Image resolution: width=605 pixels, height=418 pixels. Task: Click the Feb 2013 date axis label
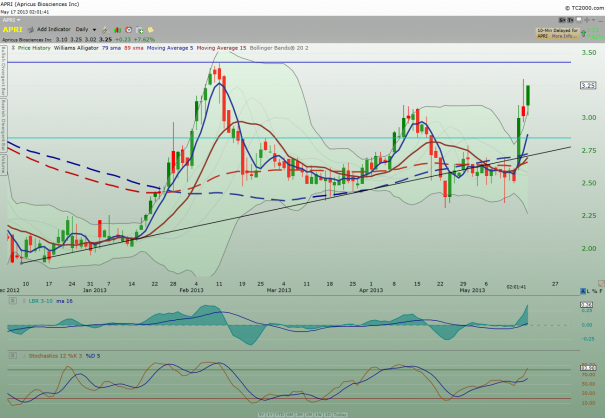tap(192, 290)
